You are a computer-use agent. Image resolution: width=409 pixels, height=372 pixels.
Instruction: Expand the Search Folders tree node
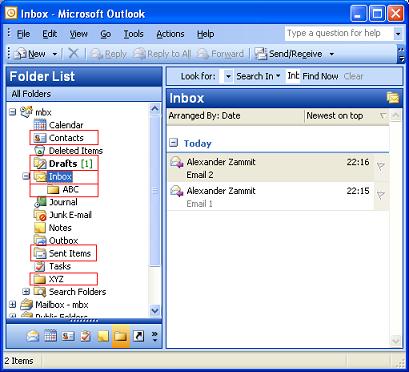(x=26, y=292)
